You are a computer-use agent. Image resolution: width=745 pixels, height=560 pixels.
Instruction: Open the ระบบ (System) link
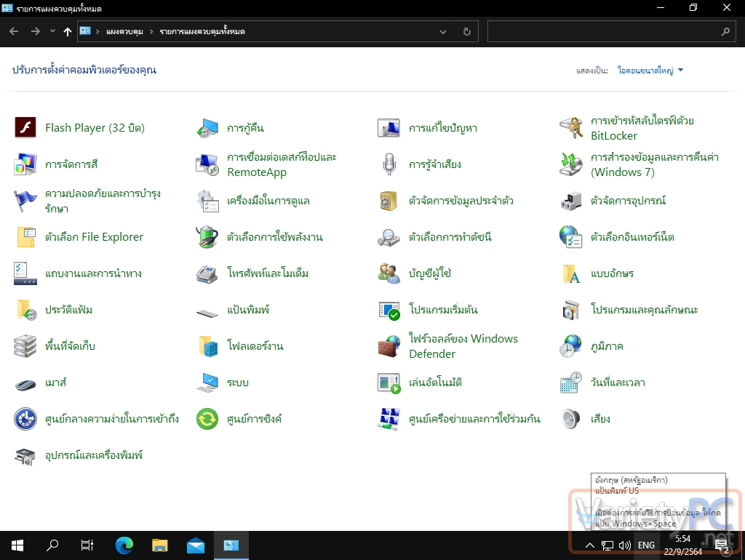pos(238,383)
